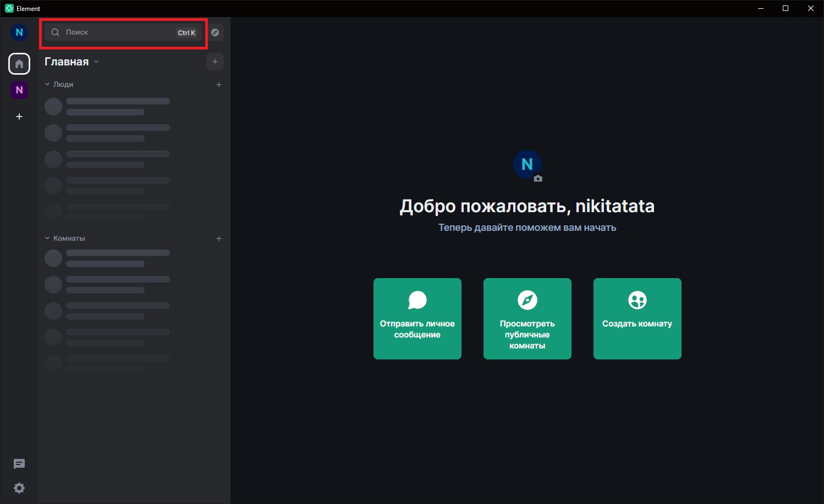This screenshot has width=824, height=504.
Task: Start a chat with Люди plus icon
Action: coord(219,85)
